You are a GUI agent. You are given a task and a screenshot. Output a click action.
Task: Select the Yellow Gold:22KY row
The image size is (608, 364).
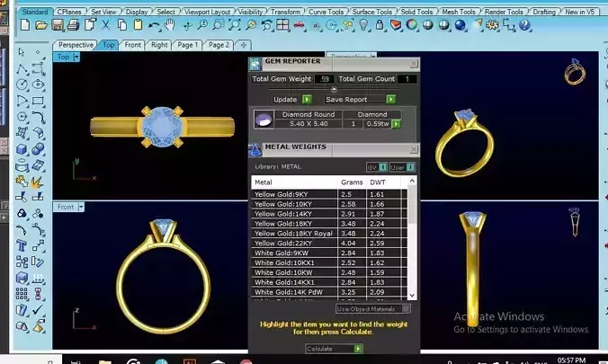click(329, 244)
